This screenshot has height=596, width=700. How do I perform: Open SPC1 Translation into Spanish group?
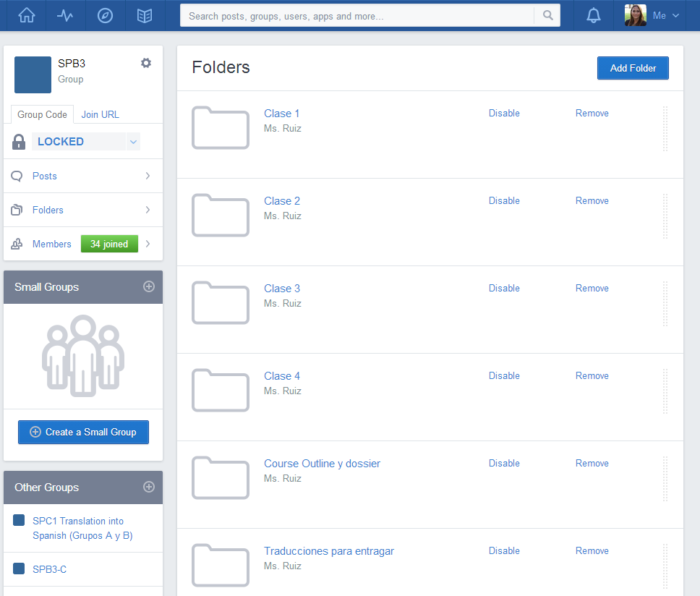[x=82, y=528]
